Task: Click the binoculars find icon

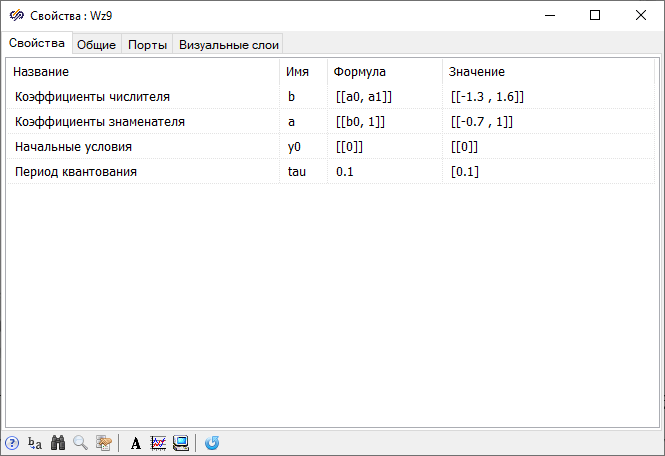Action: pos(58,443)
